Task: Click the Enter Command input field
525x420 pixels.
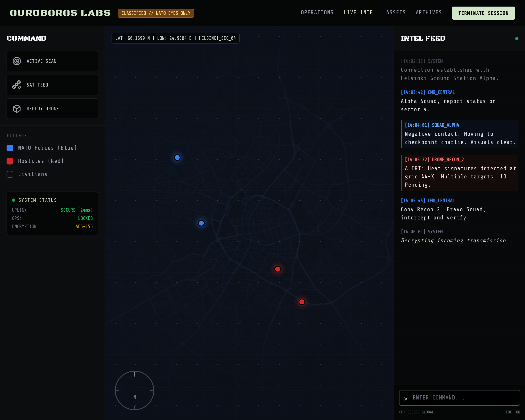Action: [x=460, y=398]
